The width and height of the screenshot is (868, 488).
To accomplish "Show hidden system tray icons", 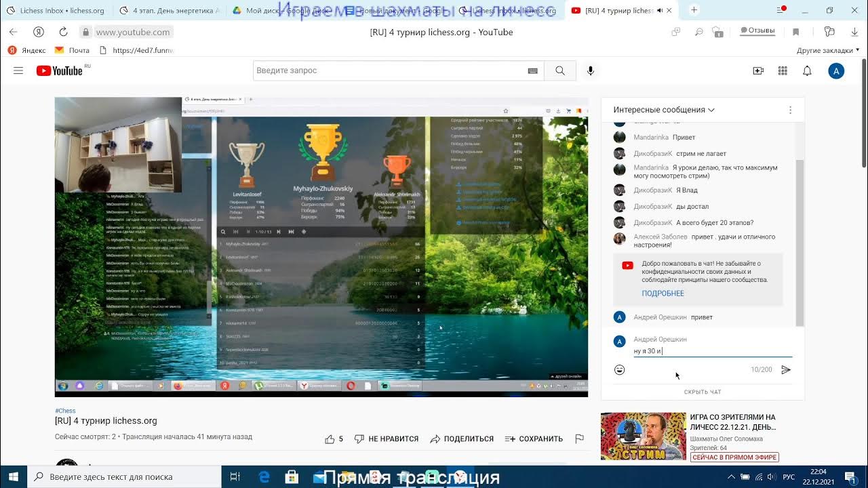I will (x=730, y=476).
